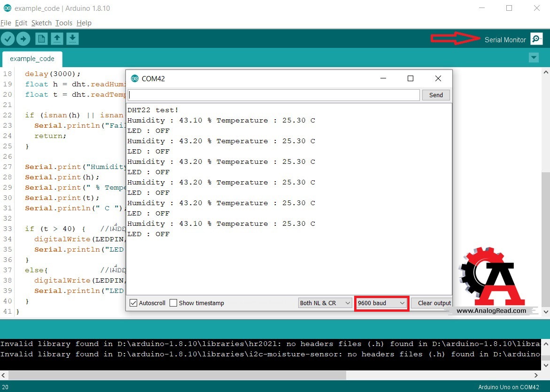Image resolution: width=550 pixels, height=392 pixels.
Task: Click 'return;' on code line 24
Action: pos(50,136)
